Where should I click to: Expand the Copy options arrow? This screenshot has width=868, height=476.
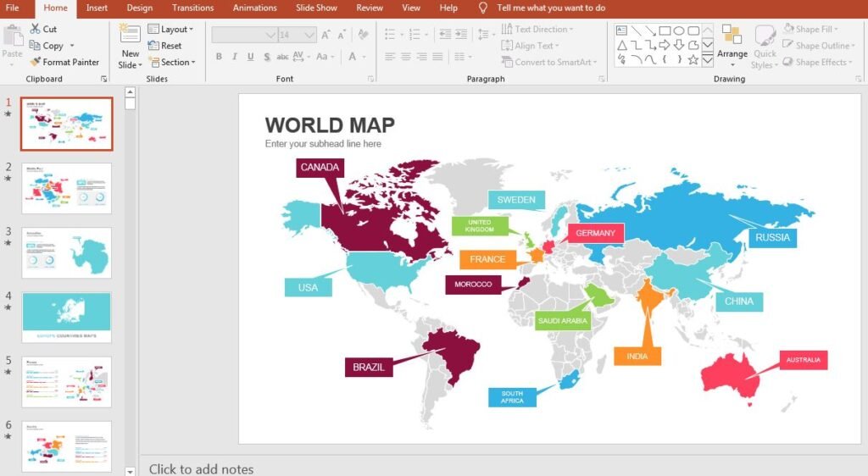click(72, 46)
